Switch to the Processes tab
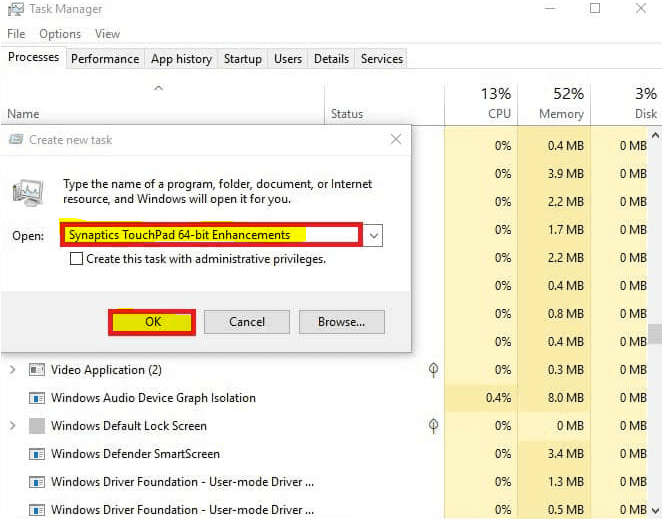The image size is (664, 520). click(33, 57)
